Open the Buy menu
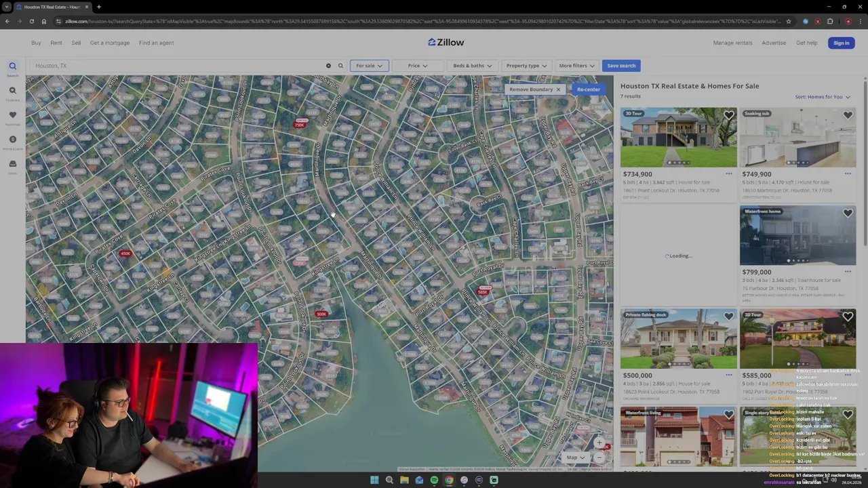 [x=36, y=43]
